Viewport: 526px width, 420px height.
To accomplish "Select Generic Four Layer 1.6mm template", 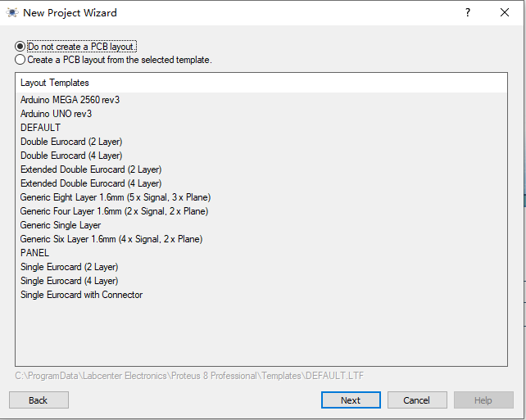I will (114, 211).
